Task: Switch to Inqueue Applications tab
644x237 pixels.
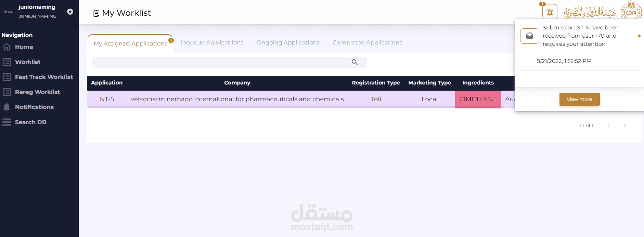Action: (212, 42)
